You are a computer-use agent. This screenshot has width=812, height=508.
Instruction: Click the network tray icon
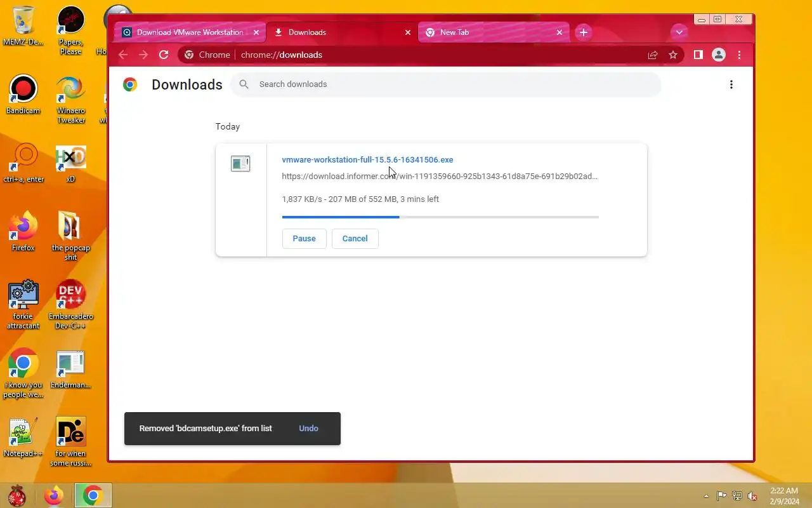tap(737, 496)
